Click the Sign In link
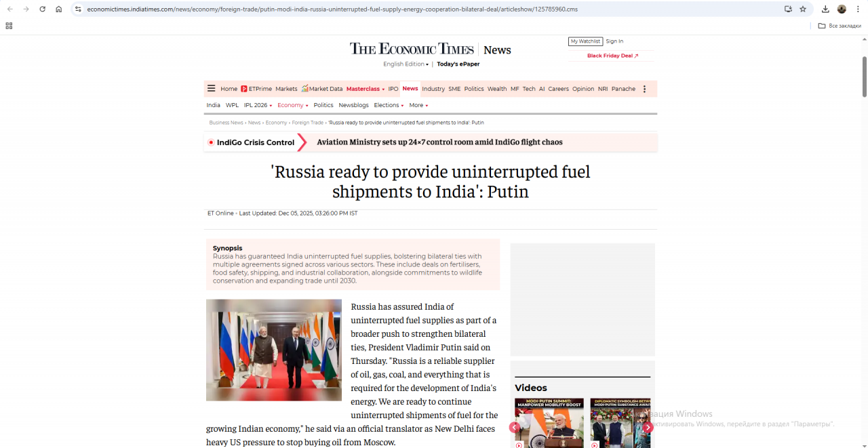This screenshot has width=868, height=448. pos(614,41)
